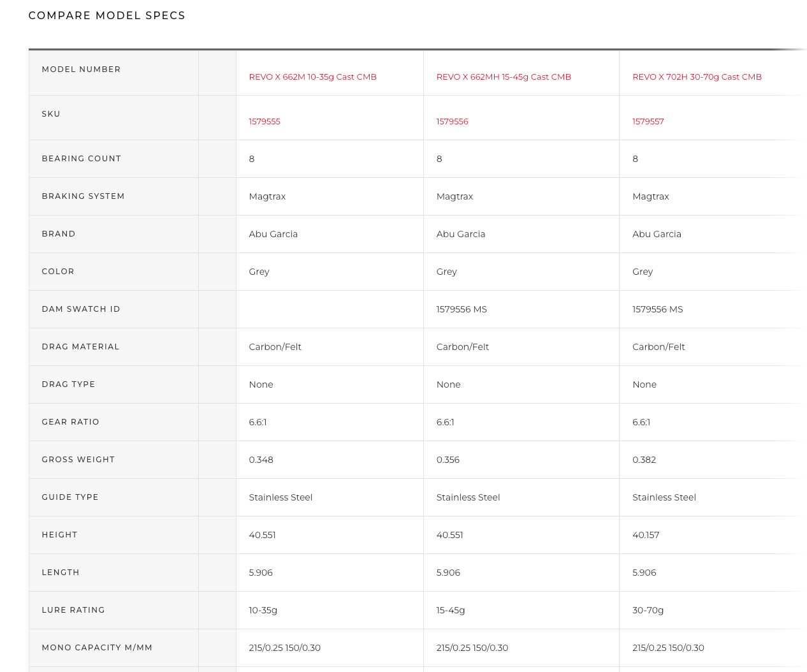This screenshot has height=672, width=807.
Task: Click the 30-70g lure rating cell
Action: tap(648, 610)
